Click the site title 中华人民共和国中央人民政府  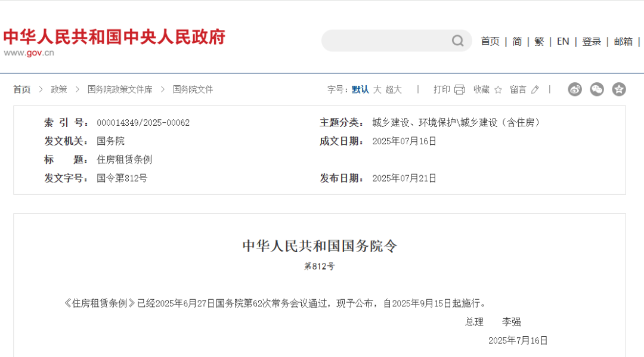tap(114, 36)
